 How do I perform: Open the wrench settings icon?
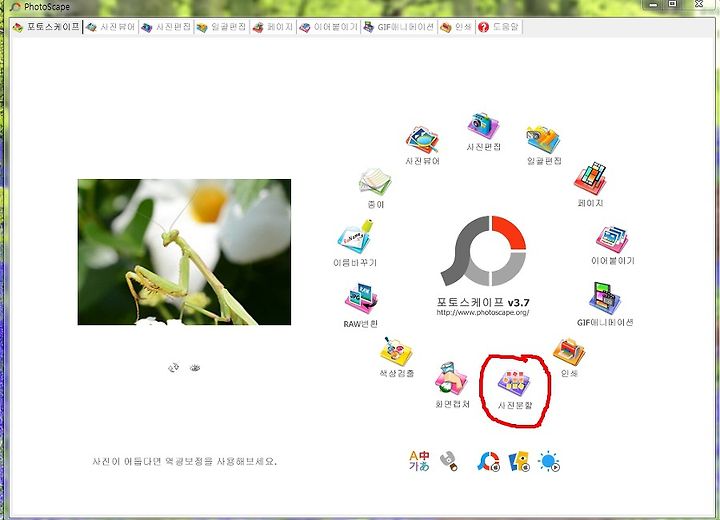pos(449,461)
